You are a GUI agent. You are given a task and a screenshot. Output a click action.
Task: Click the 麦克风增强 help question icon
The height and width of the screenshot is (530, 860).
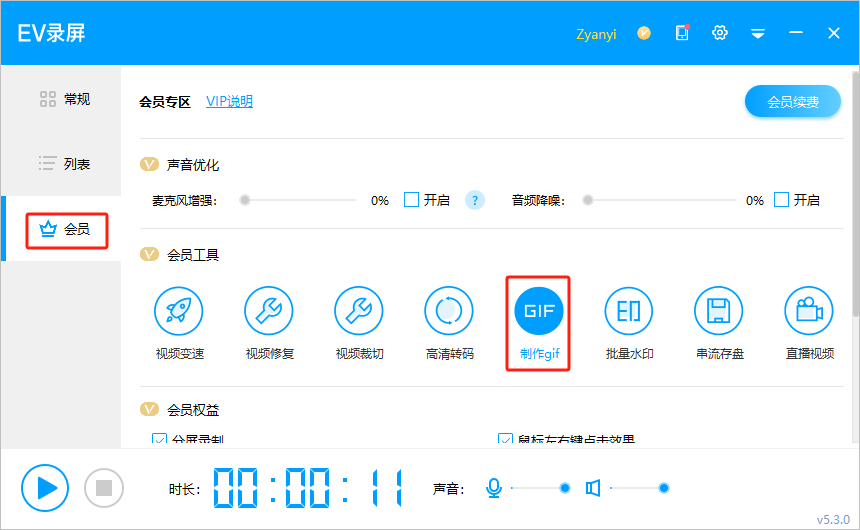coord(475,200)
